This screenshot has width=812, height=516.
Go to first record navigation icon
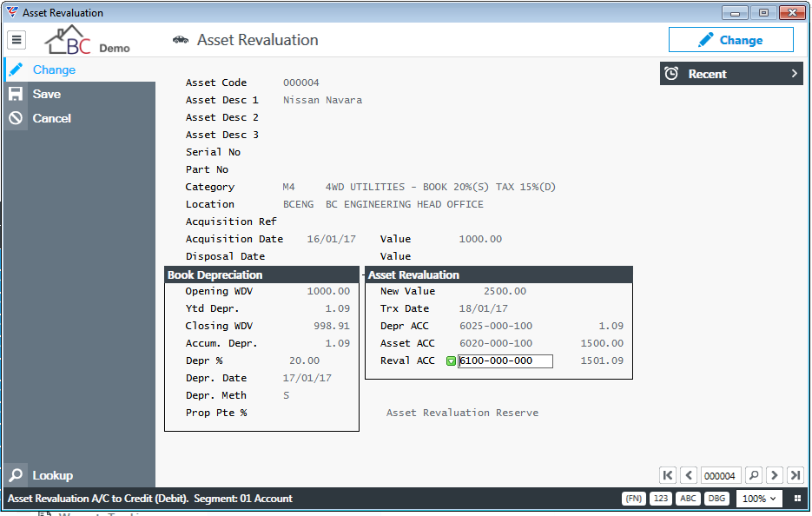coord(668,475)
